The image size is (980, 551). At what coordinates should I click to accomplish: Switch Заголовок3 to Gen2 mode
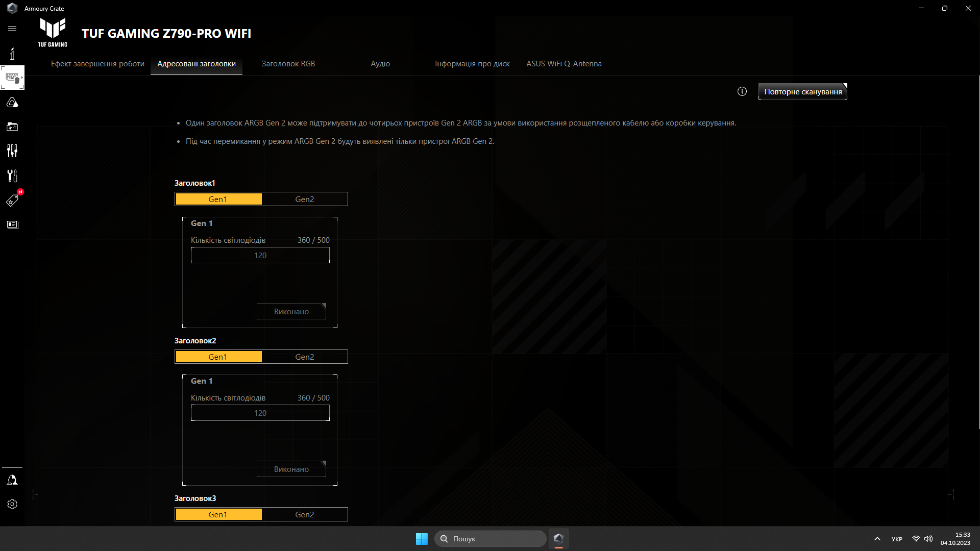(305, 514)
